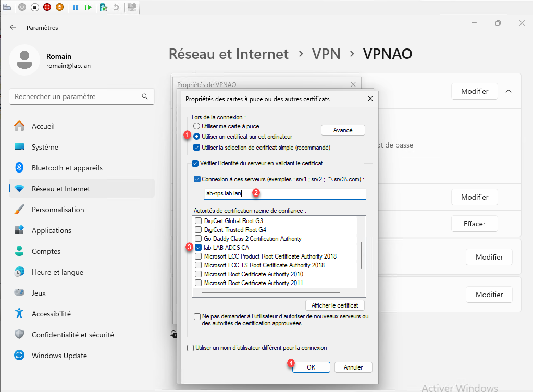The height and width of the screenshot is (392, 533).
Task: Click the red shut down VM icon
Action: point(47,7)
